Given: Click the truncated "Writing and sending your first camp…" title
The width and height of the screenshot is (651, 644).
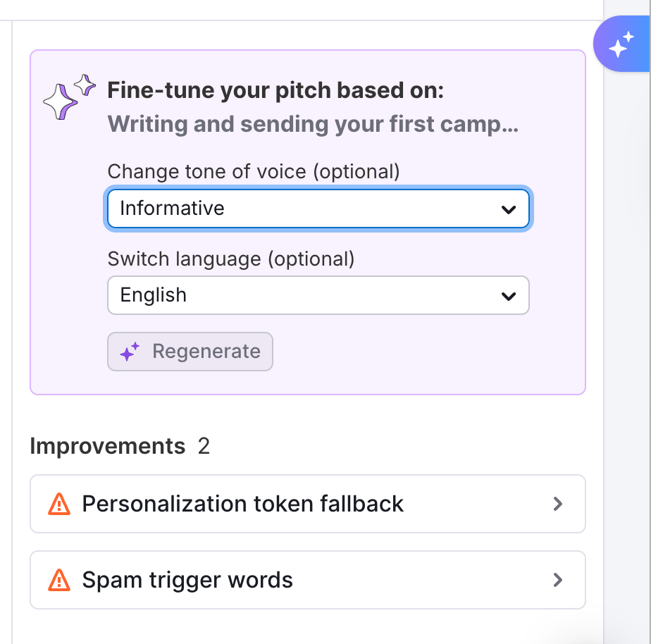Looking at the screenshot, I should (x=313, y=125).
